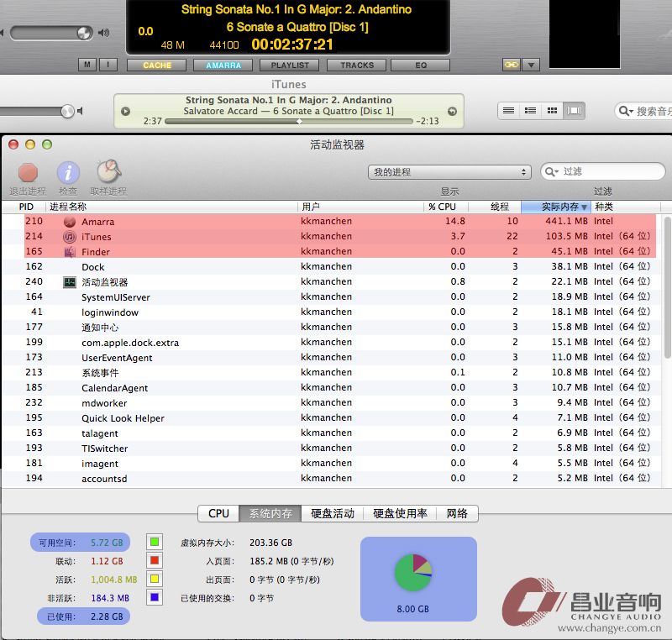Click the Finder icon in process list
This screenshot has height=640, width=672.
coord(70,251)
